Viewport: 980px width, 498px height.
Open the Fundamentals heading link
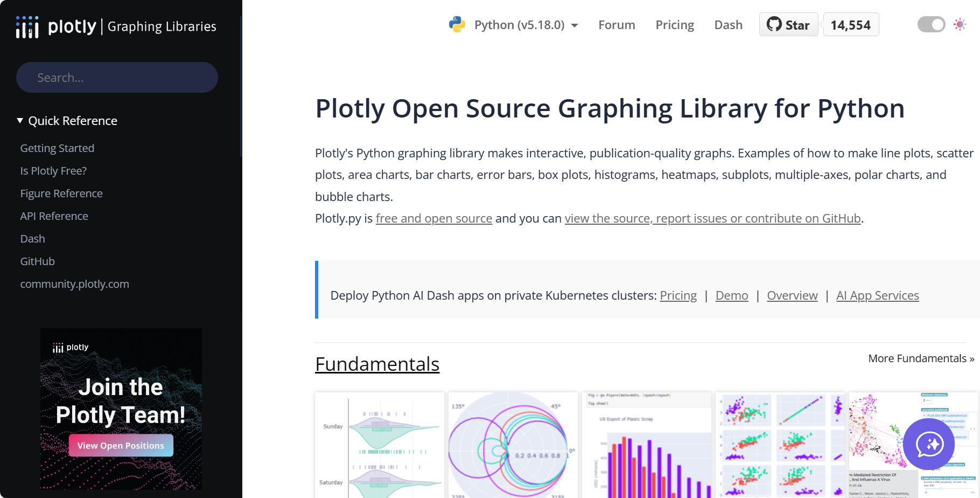point(377,364)
